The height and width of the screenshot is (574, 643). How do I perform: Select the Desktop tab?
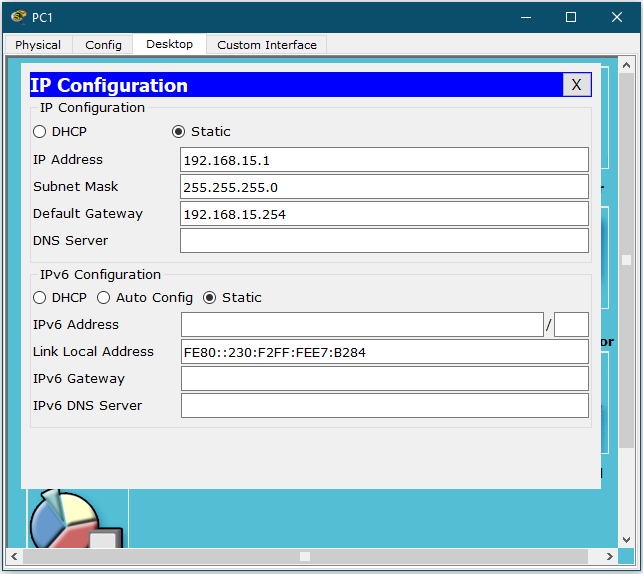click(x=169, y=44)
